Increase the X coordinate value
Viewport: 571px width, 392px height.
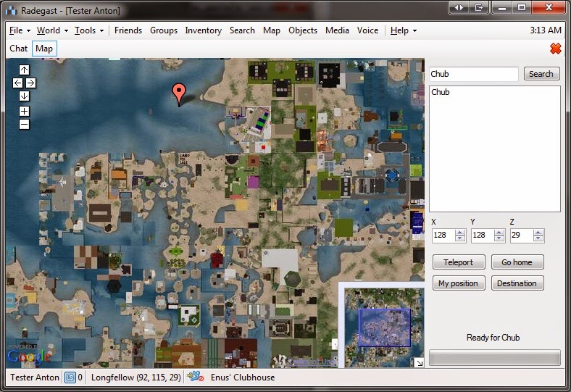[460, 232]
